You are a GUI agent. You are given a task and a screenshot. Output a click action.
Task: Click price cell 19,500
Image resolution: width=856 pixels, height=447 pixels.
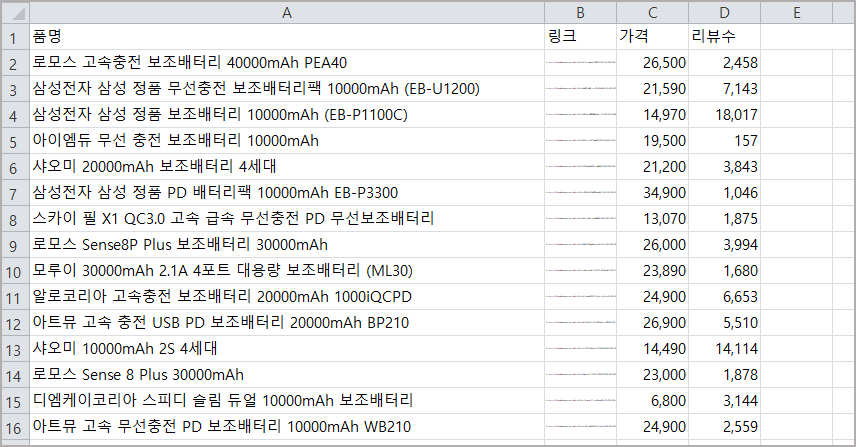tap(652, 141)
